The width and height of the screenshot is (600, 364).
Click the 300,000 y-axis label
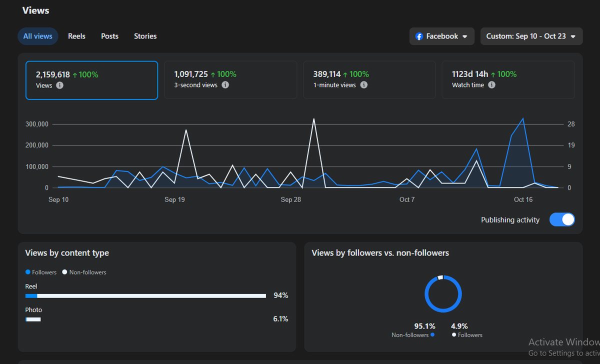click(36, 124)
